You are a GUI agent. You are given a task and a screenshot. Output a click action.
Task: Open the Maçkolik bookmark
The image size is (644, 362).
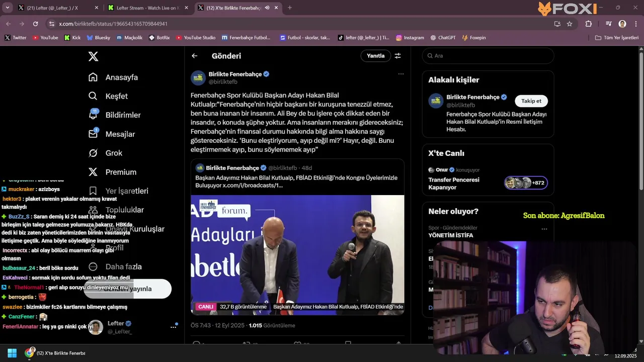click(130, 38)
